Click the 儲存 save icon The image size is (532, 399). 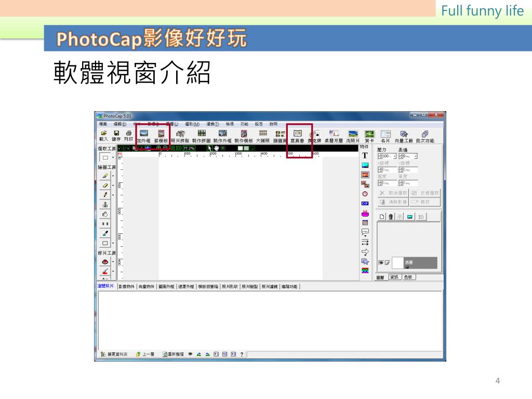coord(116,136)
